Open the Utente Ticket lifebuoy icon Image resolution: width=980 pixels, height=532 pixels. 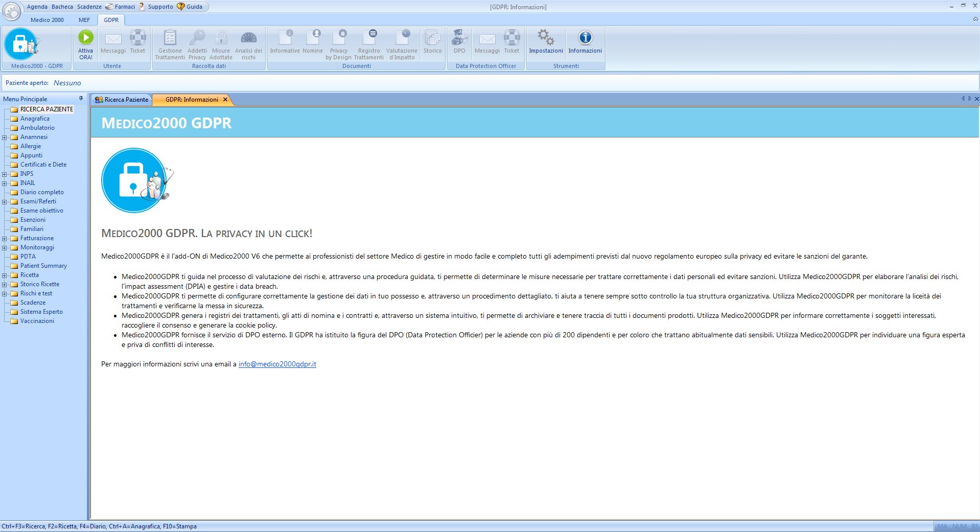pos(137,37)
